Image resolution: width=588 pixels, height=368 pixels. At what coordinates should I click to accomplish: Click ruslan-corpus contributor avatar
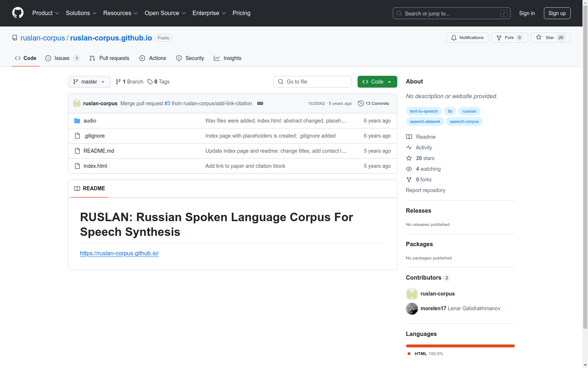412,294
